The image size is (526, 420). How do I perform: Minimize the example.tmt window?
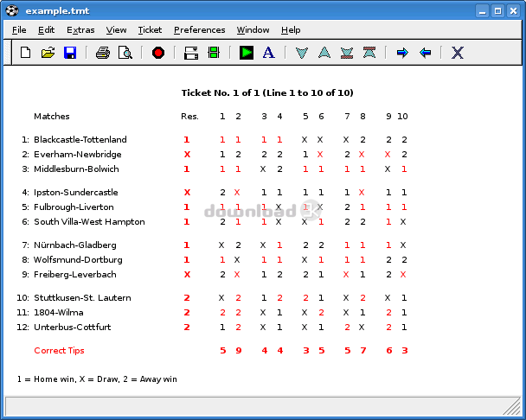point(483,11)
